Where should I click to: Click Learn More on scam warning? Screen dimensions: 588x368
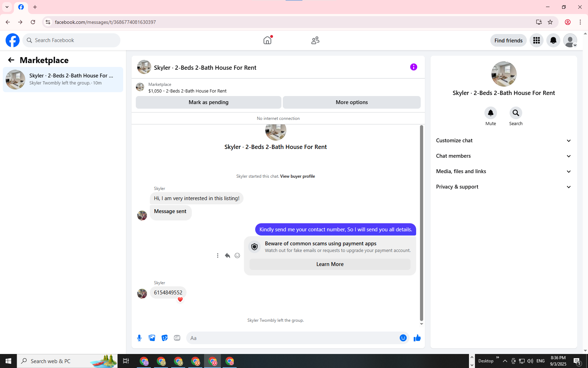point(330,264)
